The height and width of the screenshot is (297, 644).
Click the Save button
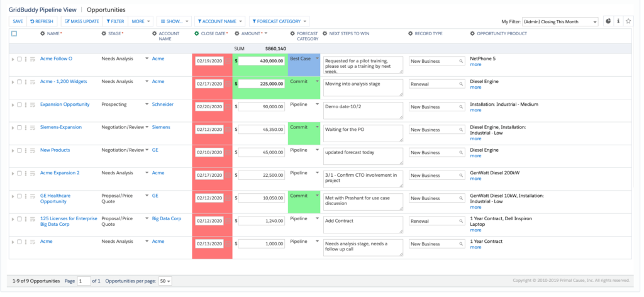[x=18, y=21]
